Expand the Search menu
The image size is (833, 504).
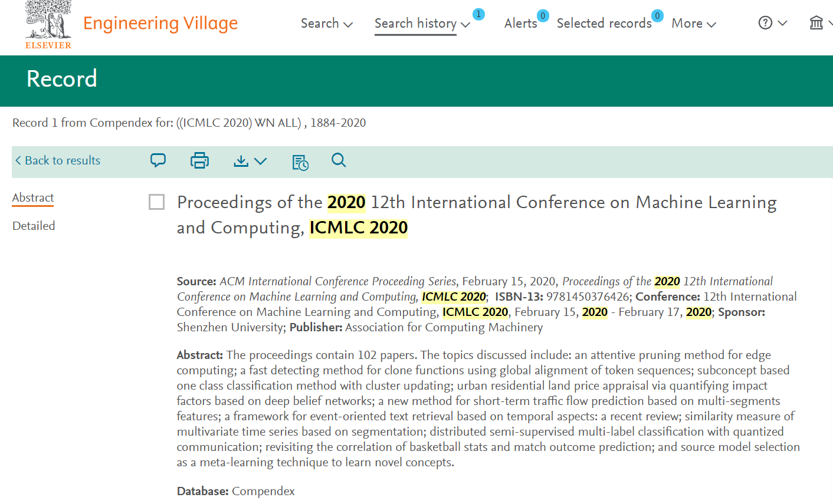click(x=327, y=24)
